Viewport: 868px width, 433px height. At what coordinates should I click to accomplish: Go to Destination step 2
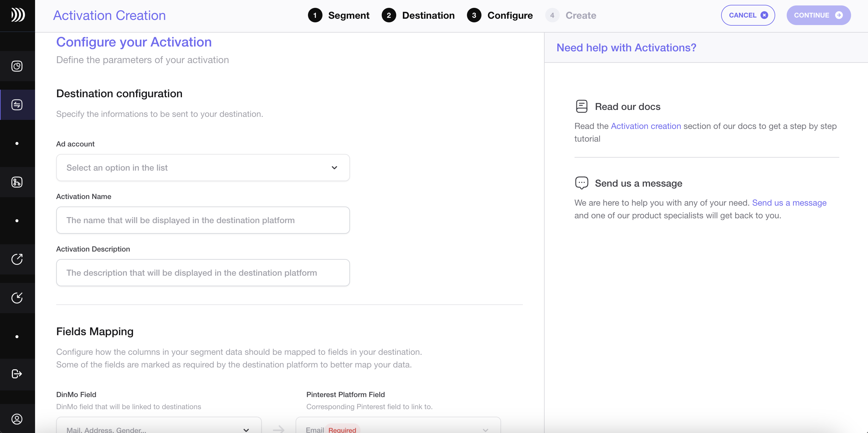418,15
